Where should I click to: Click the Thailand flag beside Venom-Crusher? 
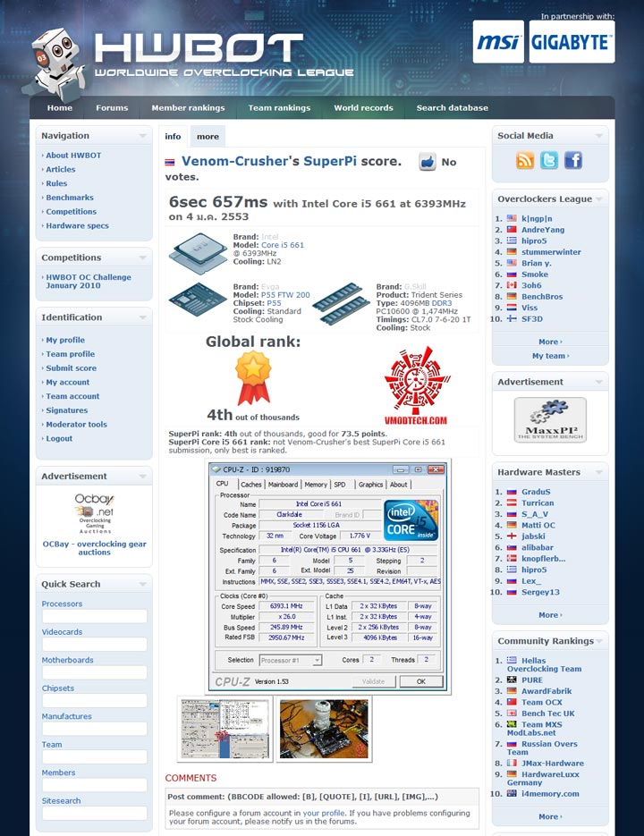click(170, 162)
